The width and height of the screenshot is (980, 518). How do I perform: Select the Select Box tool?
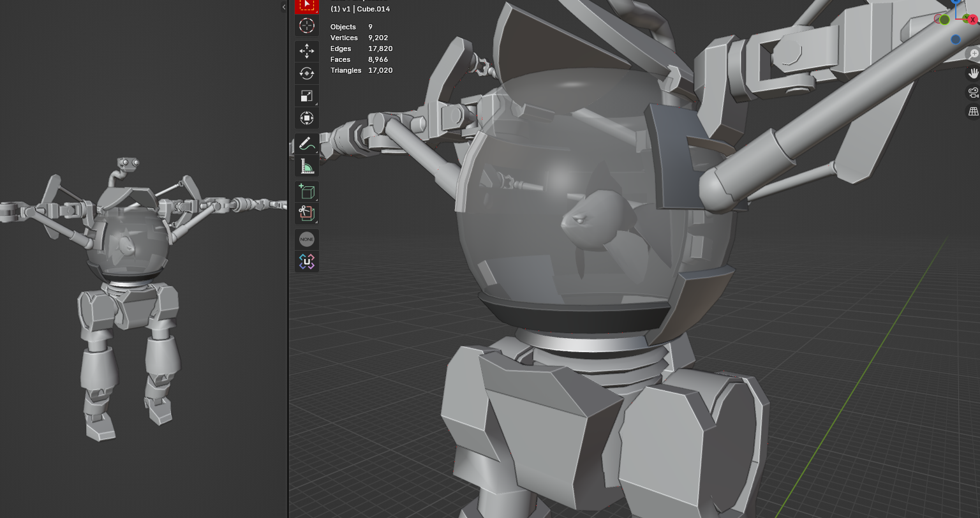pos(307,5)
